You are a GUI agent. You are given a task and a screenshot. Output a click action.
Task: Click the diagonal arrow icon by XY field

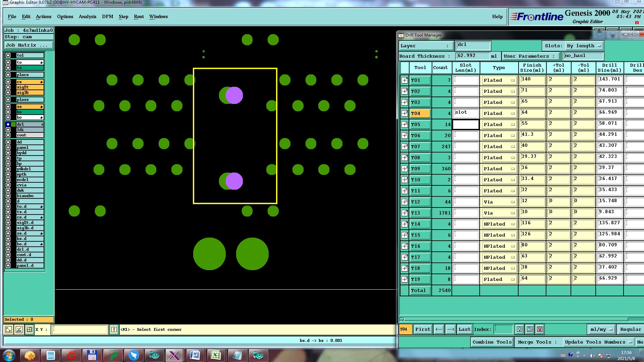pos(8,329)
